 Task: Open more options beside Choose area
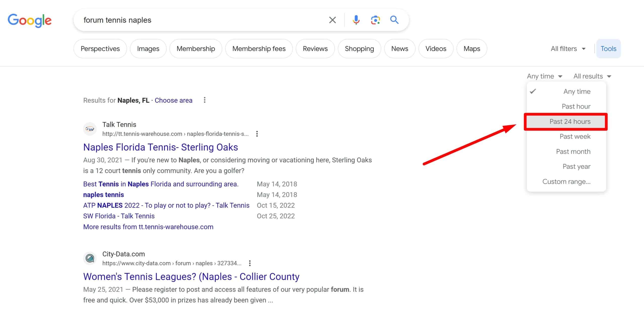205,100
